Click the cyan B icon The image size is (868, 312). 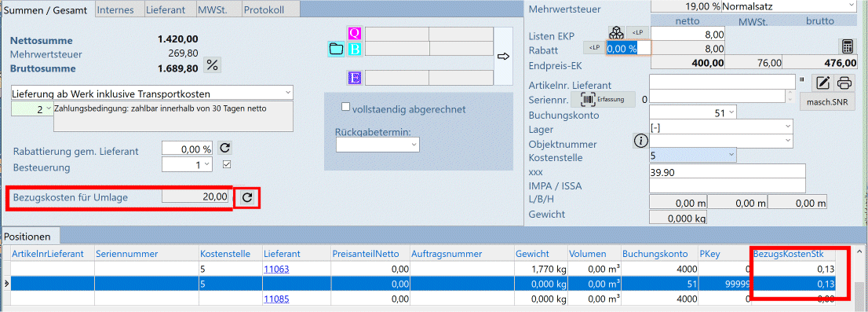(354, 49)
